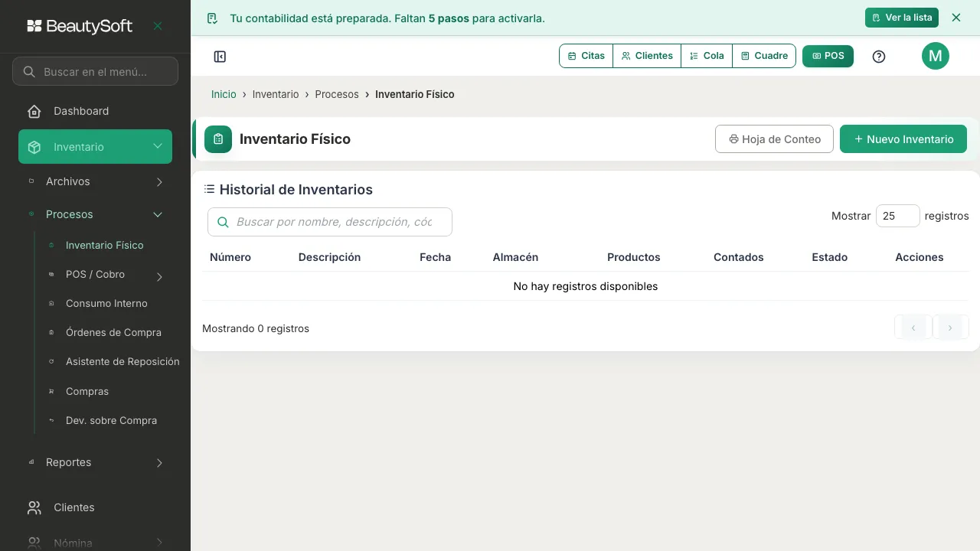Open Órdenes de Compra menu item

113,333
